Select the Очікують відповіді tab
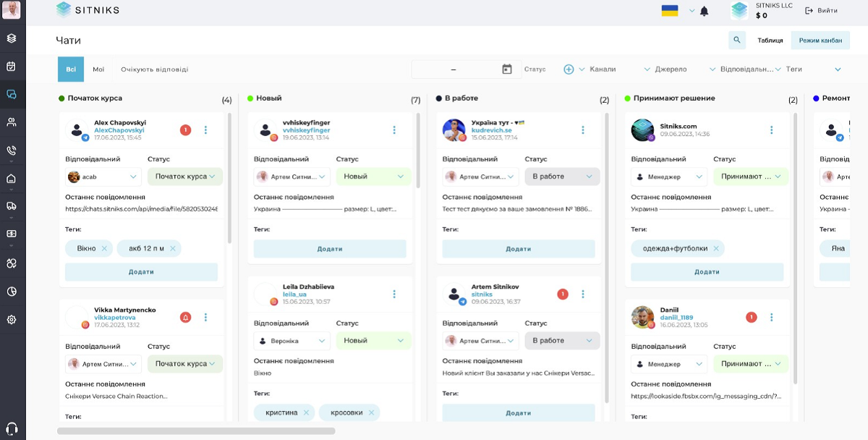868x440 pixels. pos(155,69)
